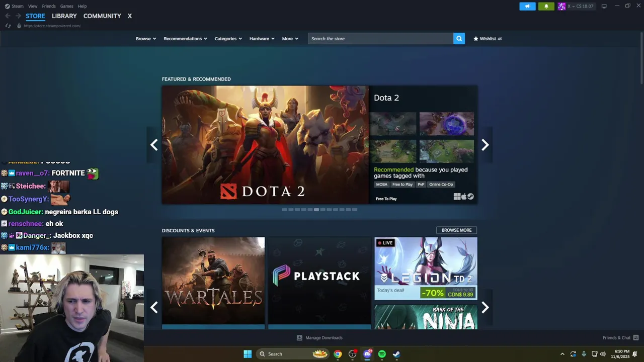Viewport: 644px width, 362px height.
Task: Open the green notifications bell
Action: click(x=546, y=6)
